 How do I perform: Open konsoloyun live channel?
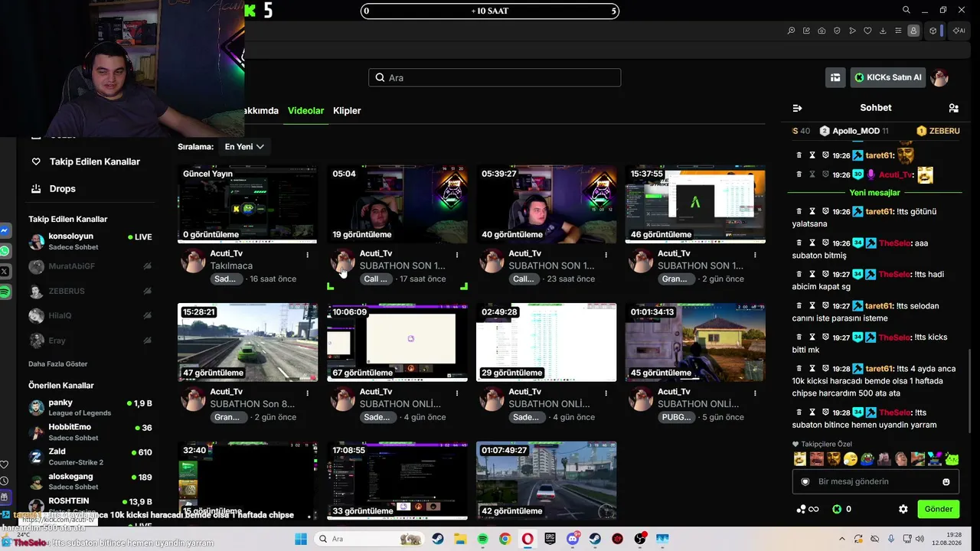click(x=90, y=242)
